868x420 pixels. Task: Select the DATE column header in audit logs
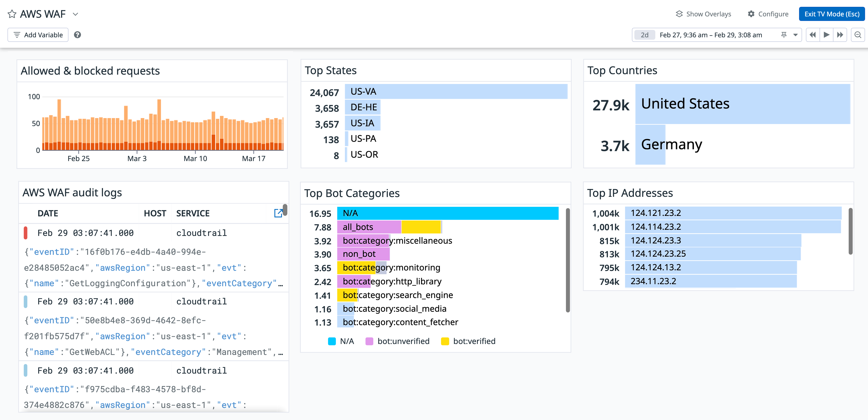(48, 213)
